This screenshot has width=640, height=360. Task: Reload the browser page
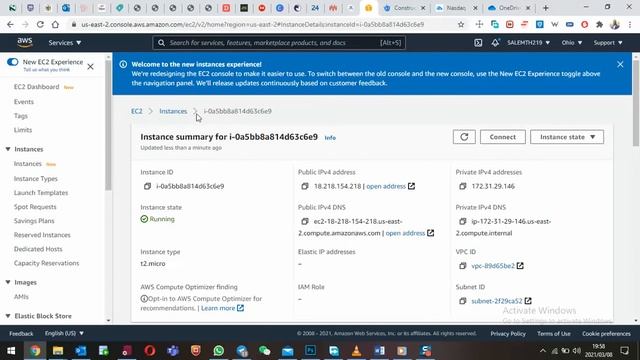(x=40, y=24)
